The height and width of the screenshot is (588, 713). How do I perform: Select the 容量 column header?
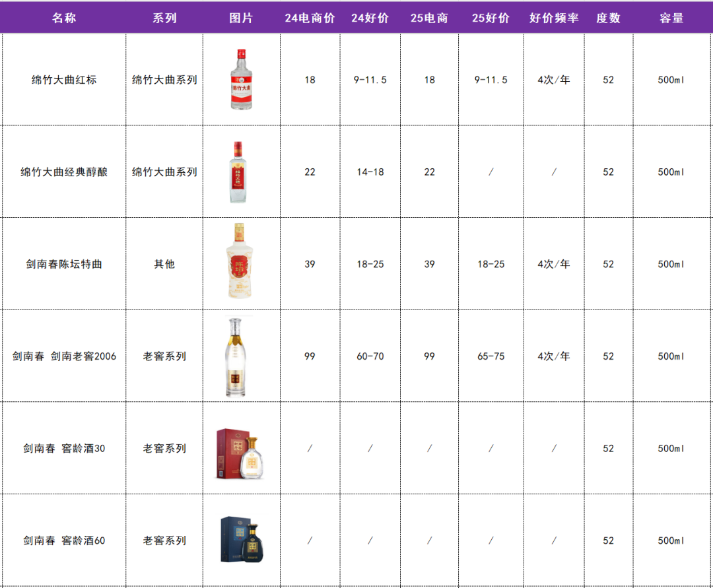[x=671, y=18]
